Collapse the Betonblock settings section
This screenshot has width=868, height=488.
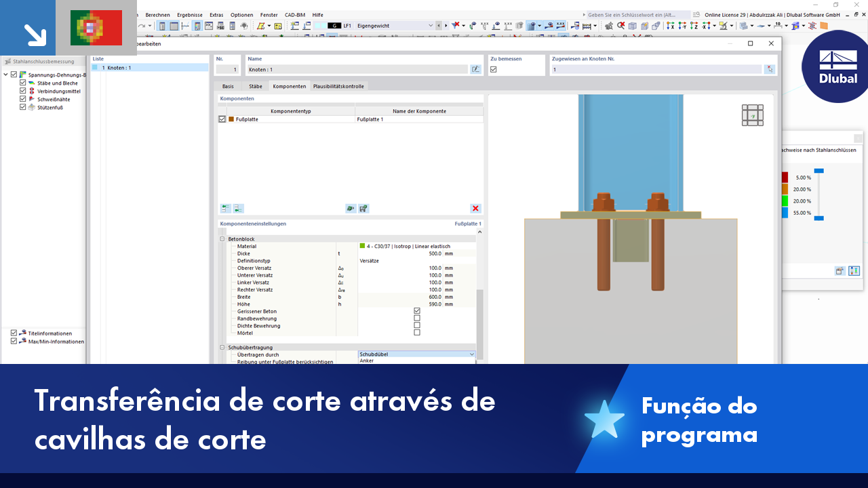click(x=220, y=239)
